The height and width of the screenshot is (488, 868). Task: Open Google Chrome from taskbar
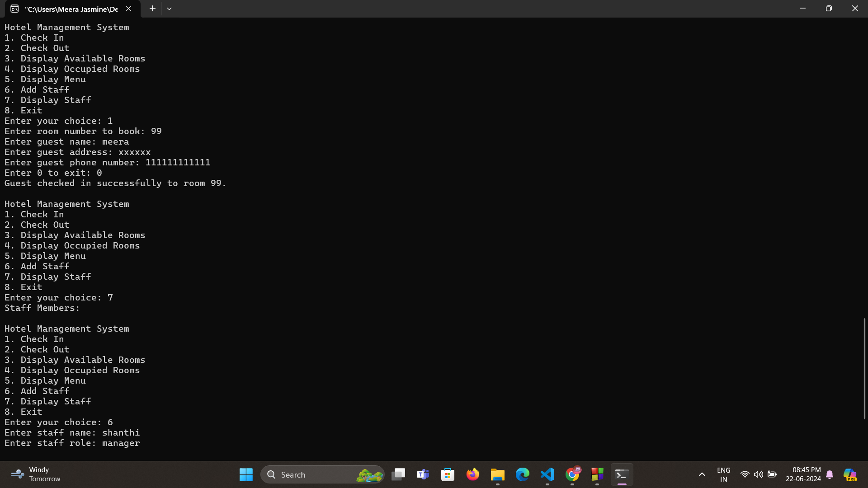coord(572,474)
